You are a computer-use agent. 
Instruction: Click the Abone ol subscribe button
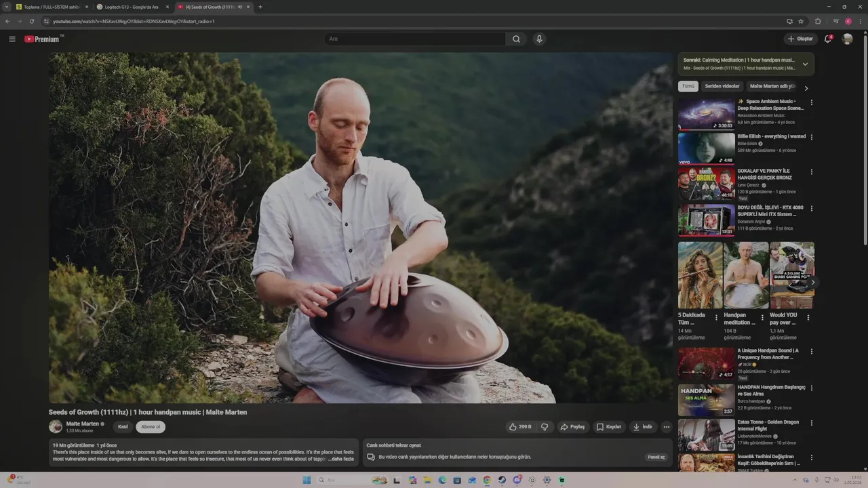click(151, 427)
